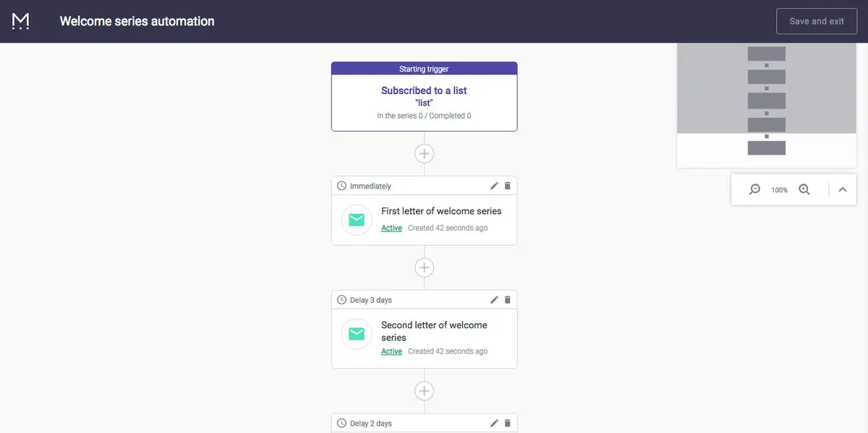Open Active status of Second letter
The width and height of the screenshot is (868, 433).
[x=391, y=352]
